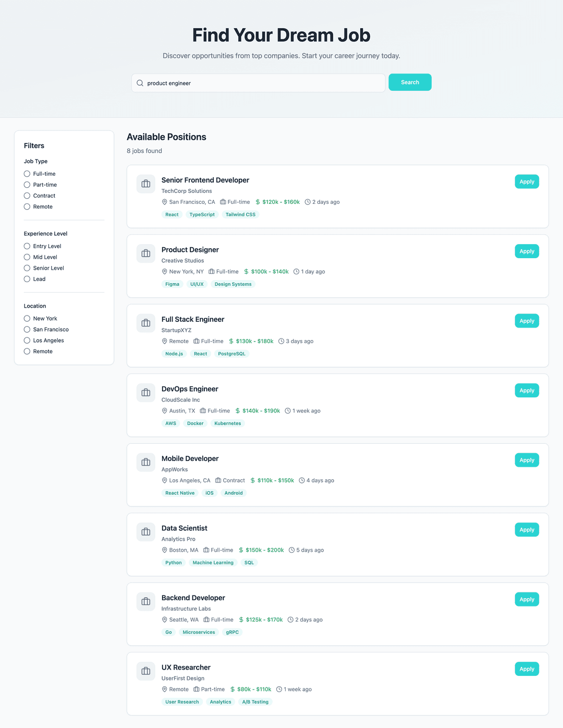Click the UserFirst Design company icon

pyautogui.click(x=145, y=671)
